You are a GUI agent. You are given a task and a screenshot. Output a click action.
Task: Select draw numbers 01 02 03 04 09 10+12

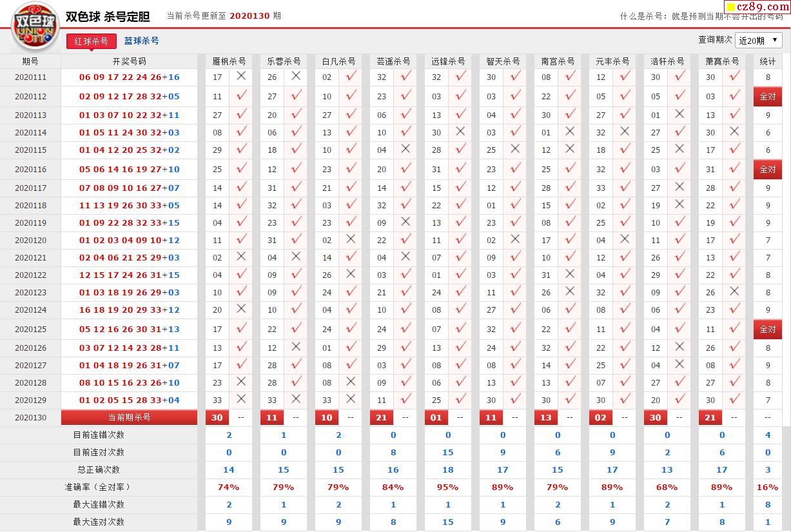pyautogui.click(x=129, y=240)
